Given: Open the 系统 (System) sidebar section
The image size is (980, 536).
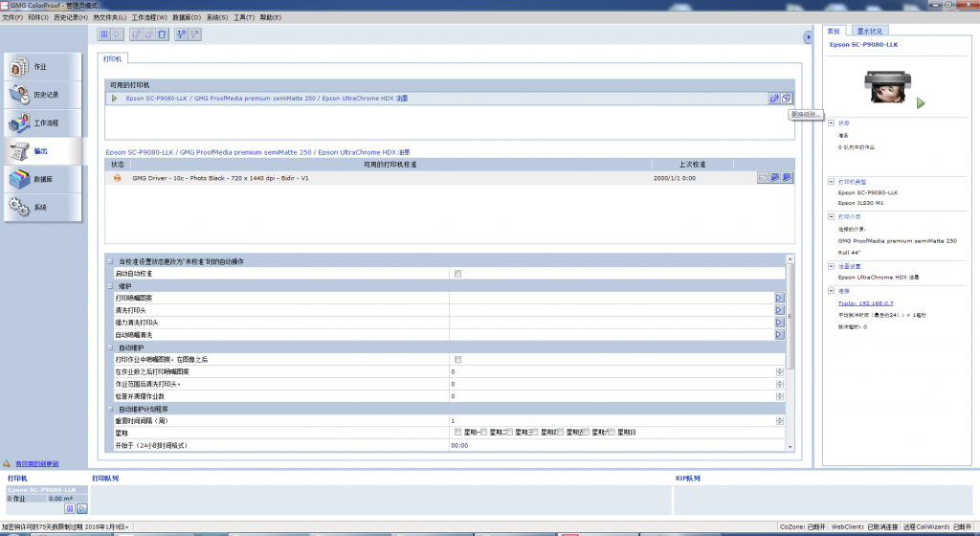Looking at the screenshot, I should coord(42,207).
